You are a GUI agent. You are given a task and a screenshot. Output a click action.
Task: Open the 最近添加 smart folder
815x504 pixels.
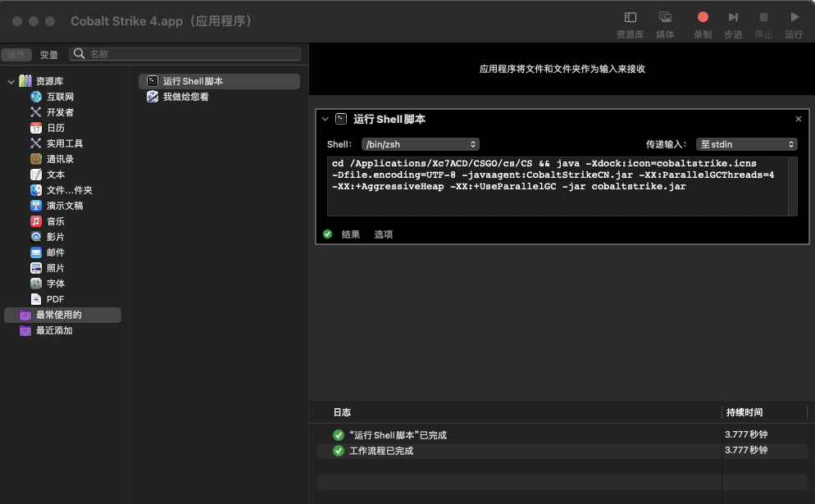[63, 330]
